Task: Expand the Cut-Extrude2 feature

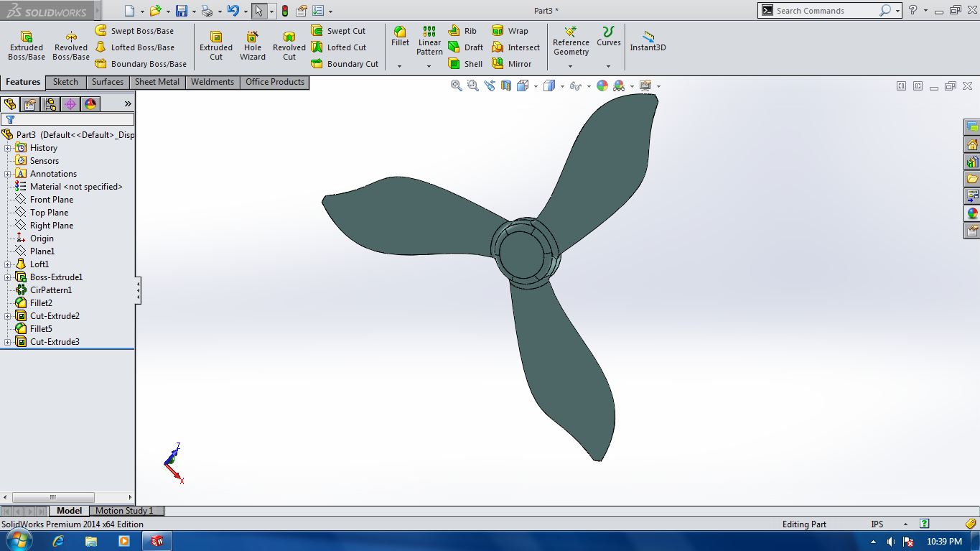Action: point(8,316)
